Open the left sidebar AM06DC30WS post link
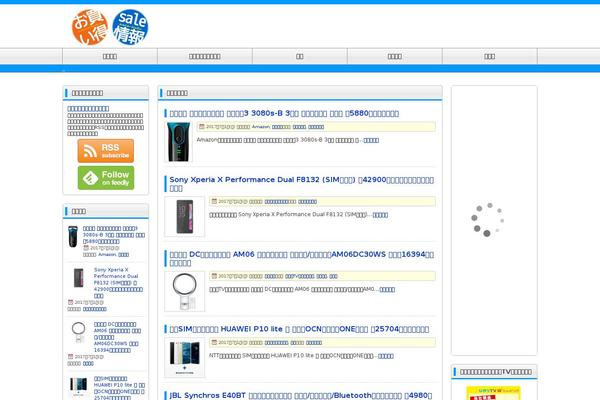Image resolution: width=600 pixels, height=400 pixels. point(117,337)
